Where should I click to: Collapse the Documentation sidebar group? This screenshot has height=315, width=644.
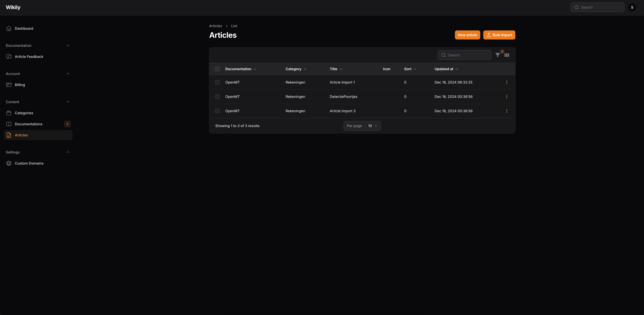tap(68, 45)
